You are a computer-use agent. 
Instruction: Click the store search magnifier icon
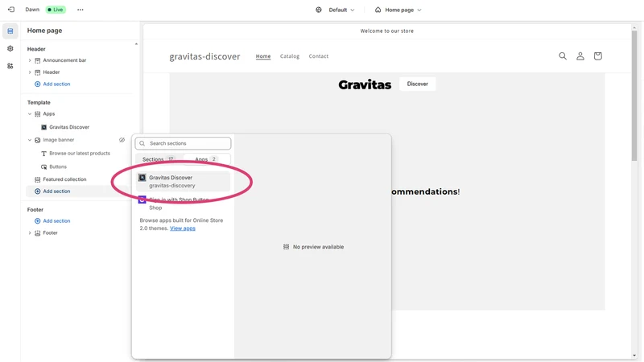coord(563,56)
